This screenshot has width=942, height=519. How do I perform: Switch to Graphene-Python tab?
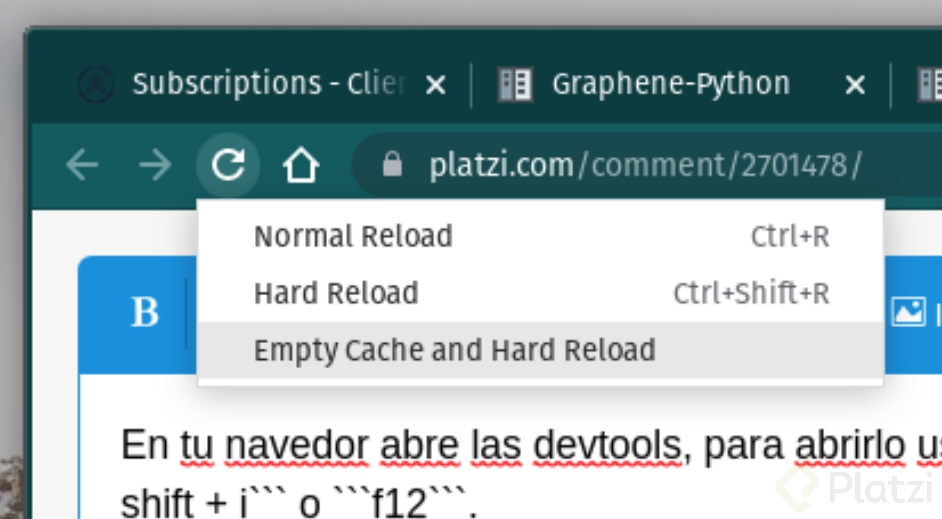pyautogui.click(x=670, y=83)
